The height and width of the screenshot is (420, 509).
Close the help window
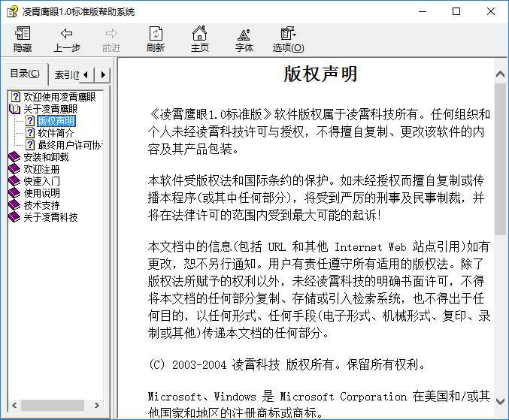491,12
